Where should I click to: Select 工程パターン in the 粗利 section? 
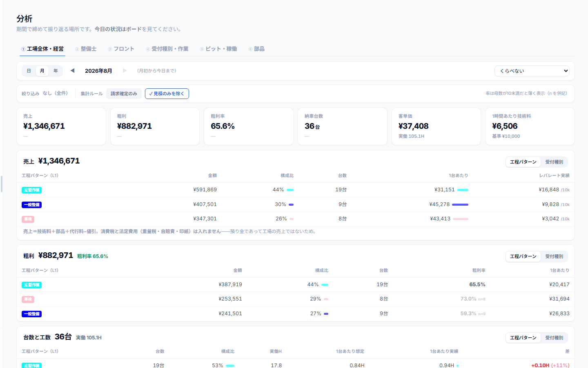tap(523, 256)
